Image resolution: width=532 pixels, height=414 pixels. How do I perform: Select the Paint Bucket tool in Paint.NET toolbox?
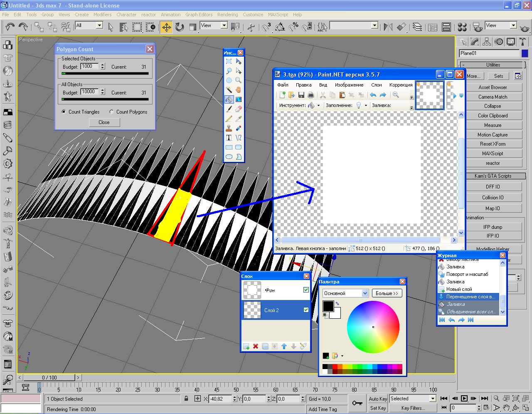pyautogui.click(x=229, y=99)
